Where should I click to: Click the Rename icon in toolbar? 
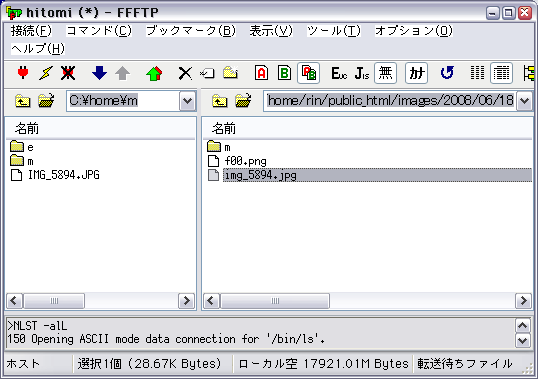pyautogui.click(x=207, y=73)
